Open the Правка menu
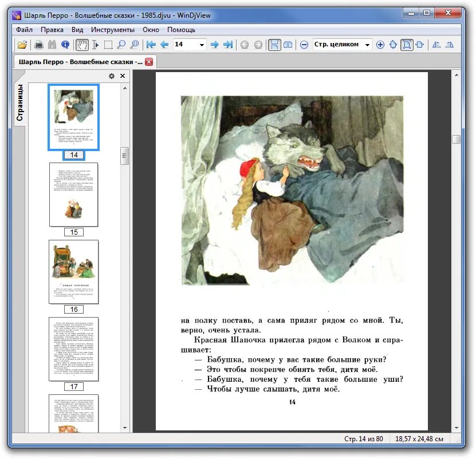Screen dimensions: 476x459 point(52,30)
